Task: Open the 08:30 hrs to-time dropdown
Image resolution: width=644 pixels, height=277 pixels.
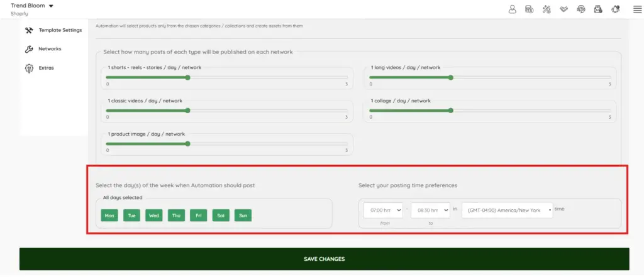Action: pos(430,210)
